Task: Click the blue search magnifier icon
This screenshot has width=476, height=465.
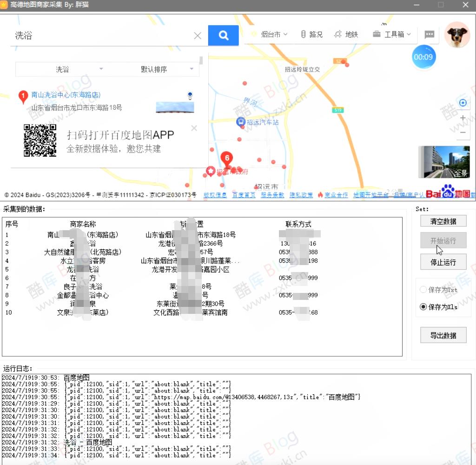Action: 223,35
